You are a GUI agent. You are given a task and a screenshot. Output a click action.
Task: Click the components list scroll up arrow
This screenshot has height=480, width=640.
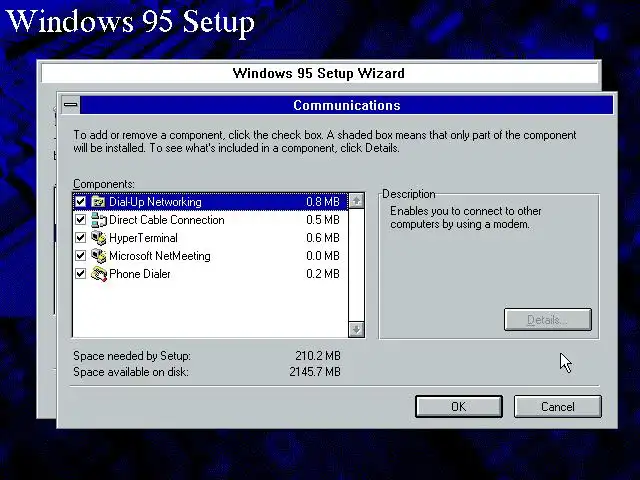pos(356,200)
